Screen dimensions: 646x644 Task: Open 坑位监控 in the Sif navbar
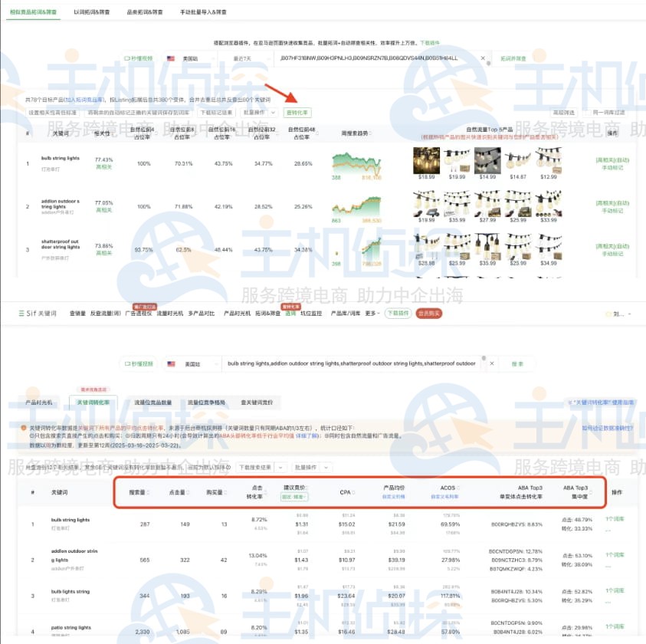click(x=311, y=314)
